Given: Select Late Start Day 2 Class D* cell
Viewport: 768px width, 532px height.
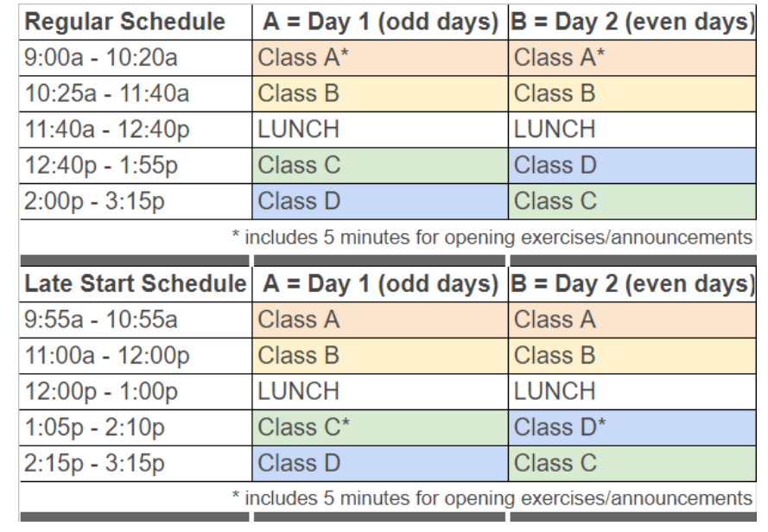Looking at the screenshot, I should coord(631,427).
